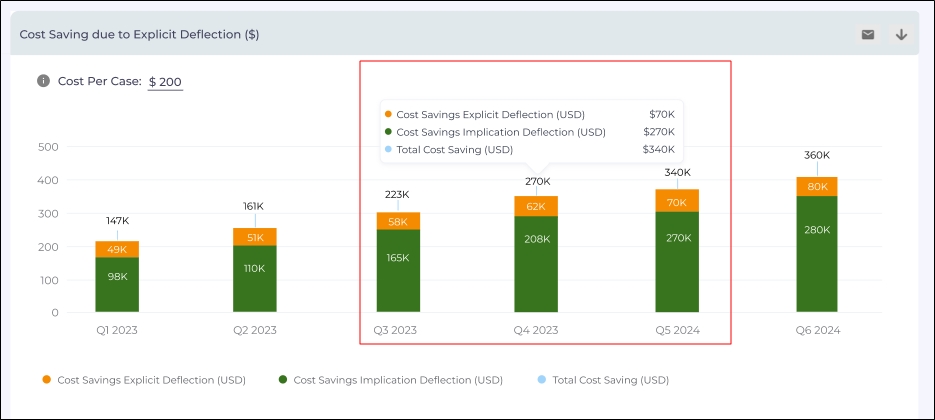Click the email envelope icon in header
This screenshot has width=935, height=420.
pyautogui.click(x=868, y=35)
